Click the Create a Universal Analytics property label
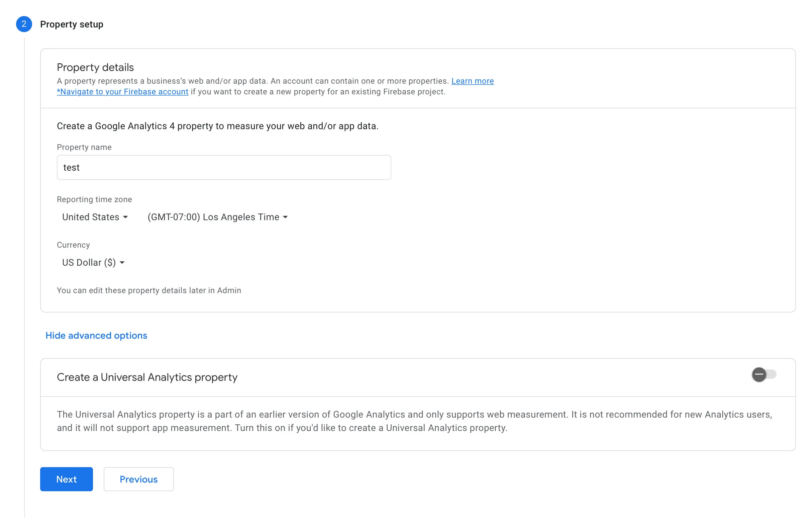This screenshot has height=518, width=812. [x=147, y=377]
